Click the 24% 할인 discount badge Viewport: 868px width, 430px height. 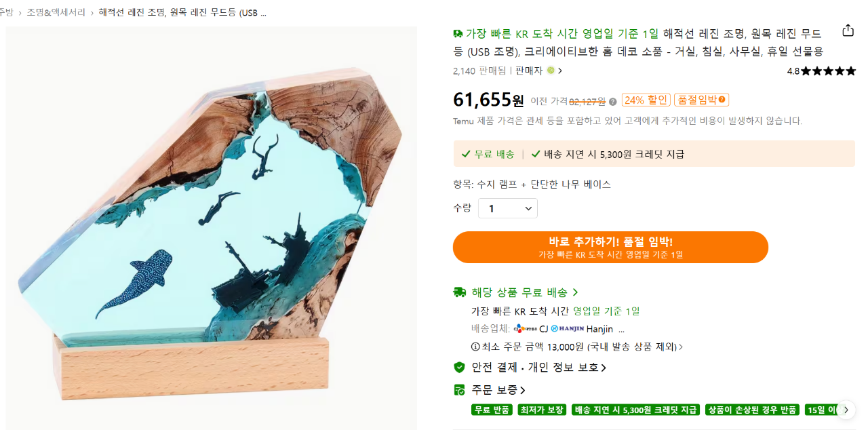pyautogui.click(x=646, y=100)
